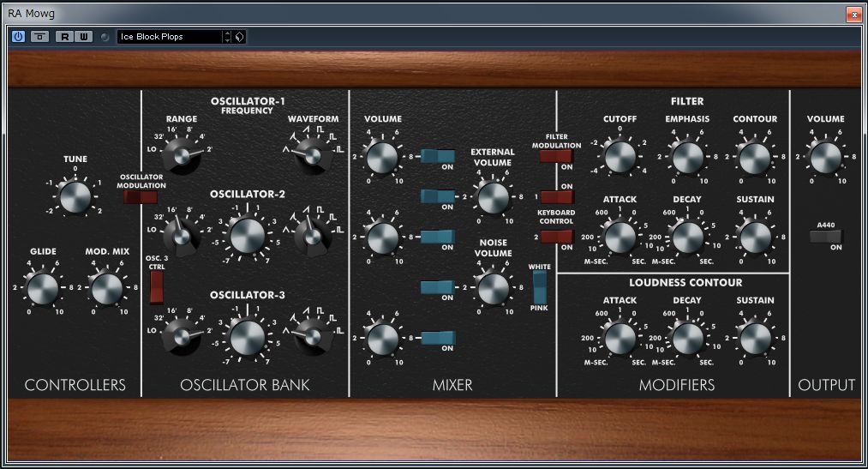
Task: Step presets with the up/down arrows
Action: click(x=227, y=37)
